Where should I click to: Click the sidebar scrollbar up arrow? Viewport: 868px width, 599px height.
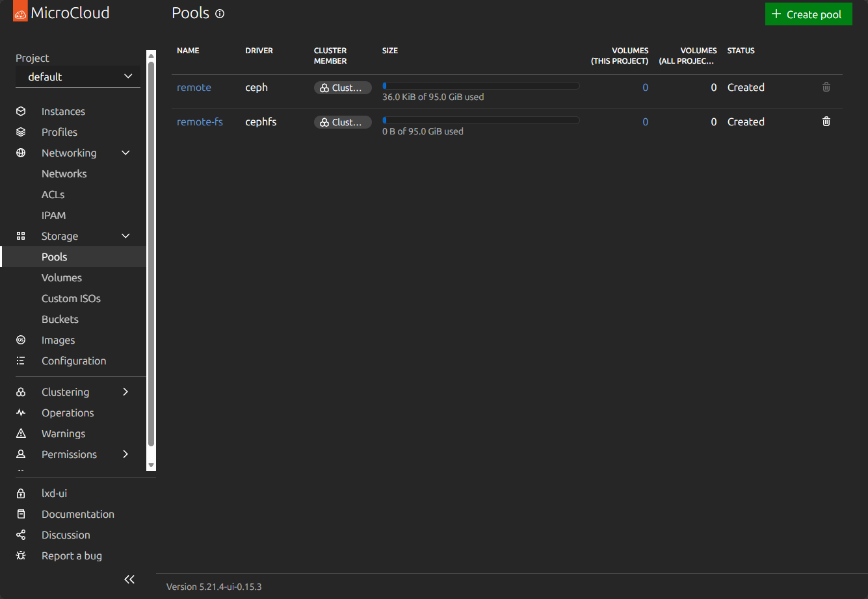click(x=151, y=55)
